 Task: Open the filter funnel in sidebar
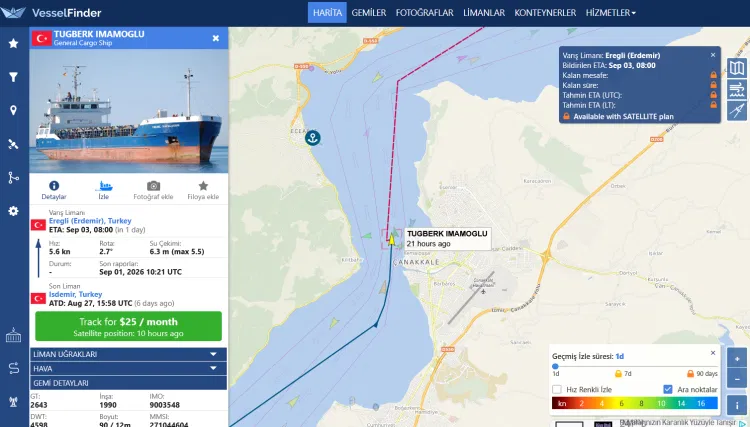(x=13, y=77)
